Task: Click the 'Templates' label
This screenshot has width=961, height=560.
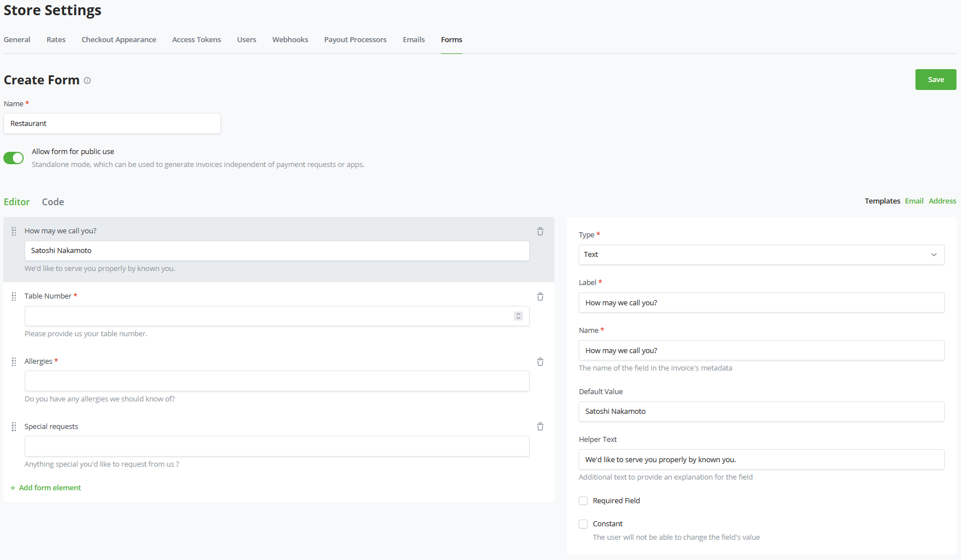Action: (882, 201)
